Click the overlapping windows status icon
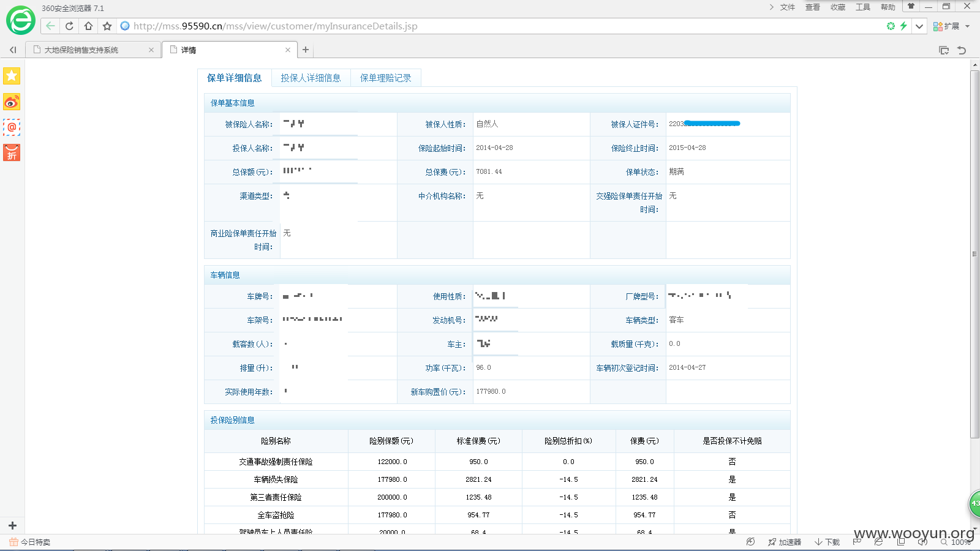This screenshot has width=980, height=551. (x=900, y=542)
